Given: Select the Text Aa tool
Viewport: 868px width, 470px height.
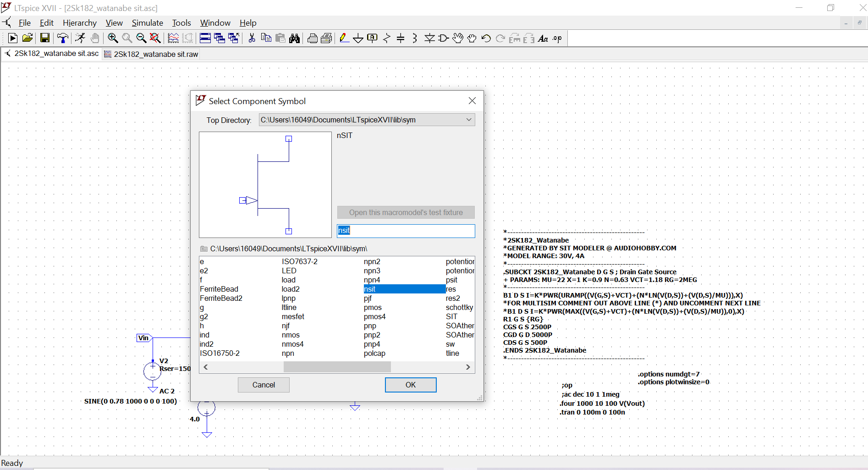Looking at the screenshot, I should pyautogui.click(x=543, y=39).
